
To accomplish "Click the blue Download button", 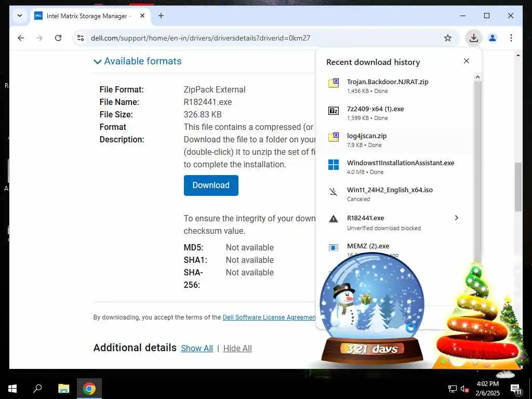I will tap(211, 185).
